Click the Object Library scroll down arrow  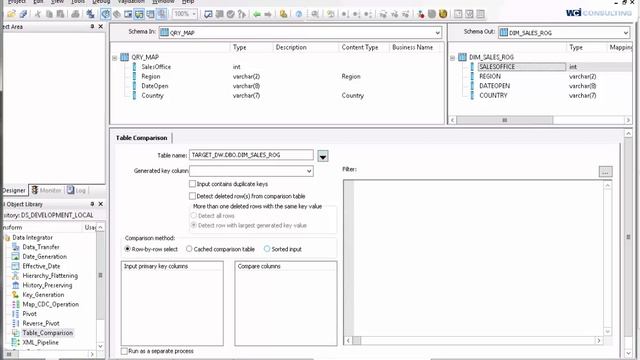[100, 346]
